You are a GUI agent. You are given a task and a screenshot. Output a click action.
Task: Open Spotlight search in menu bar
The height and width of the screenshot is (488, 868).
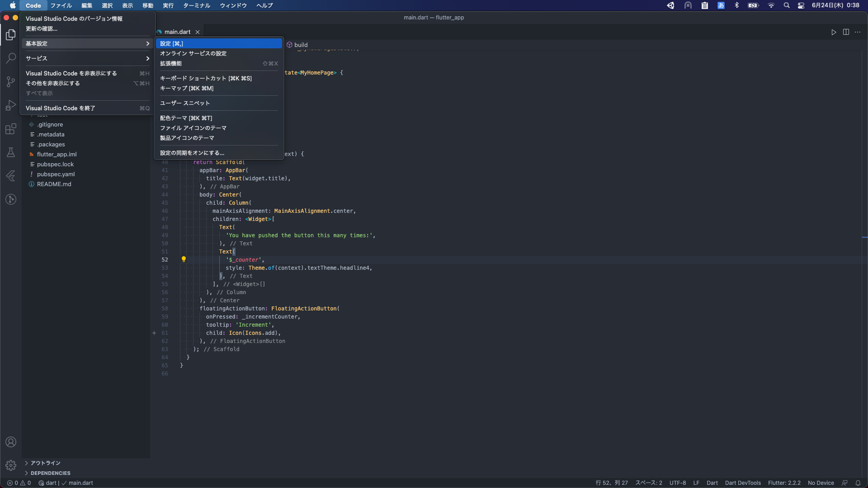click(x=787, y=5)
